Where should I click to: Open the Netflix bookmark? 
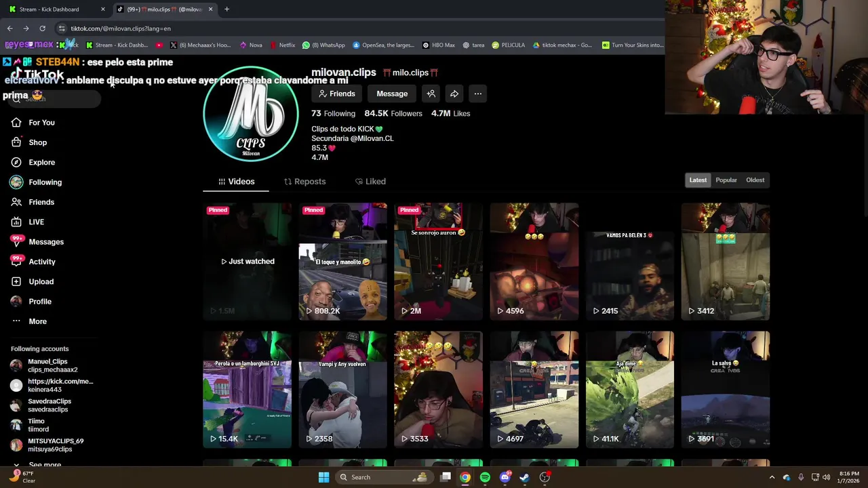pos(282,45)
